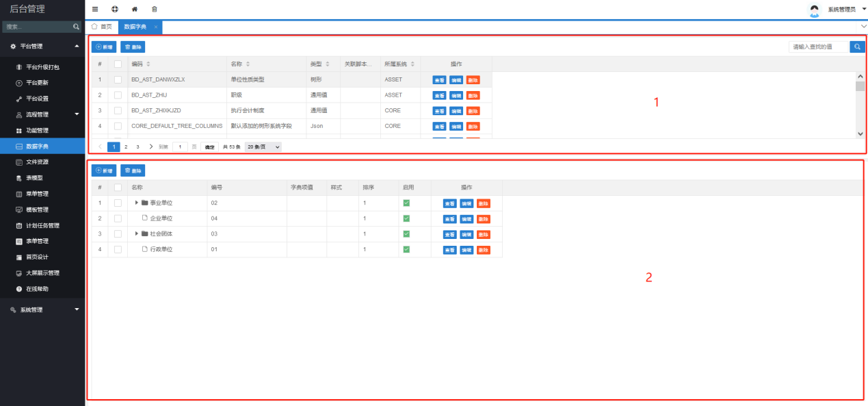The height and width of the screenshot is (406, 868).
Task: Open the 20条/页 page size dropdown
Action: (263, 147)
